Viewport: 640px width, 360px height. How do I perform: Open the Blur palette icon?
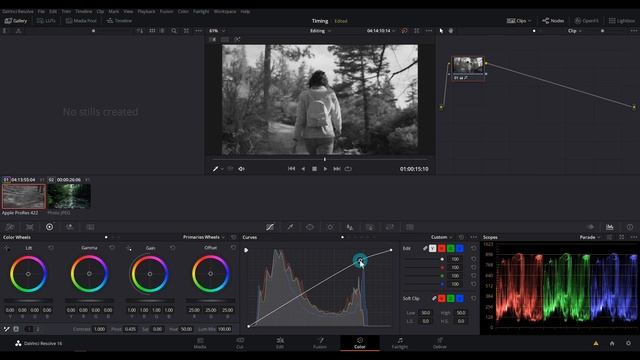coord(350,227)
